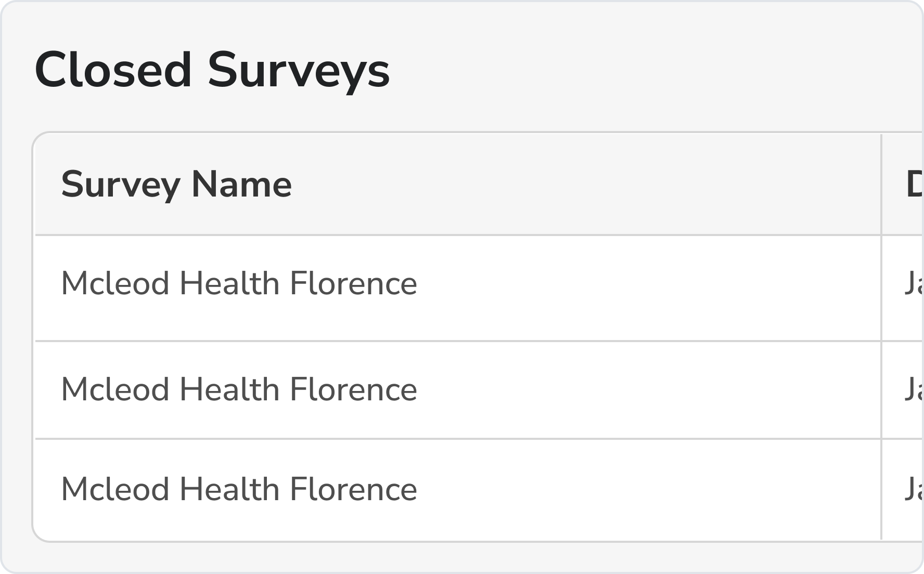Click the word Name in the column header

point(241,184)
